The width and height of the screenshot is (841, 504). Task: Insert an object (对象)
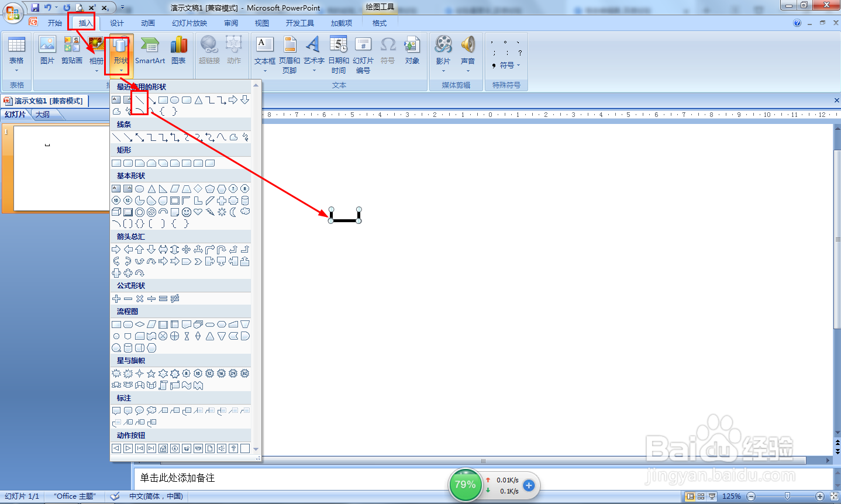click(412, 50)
